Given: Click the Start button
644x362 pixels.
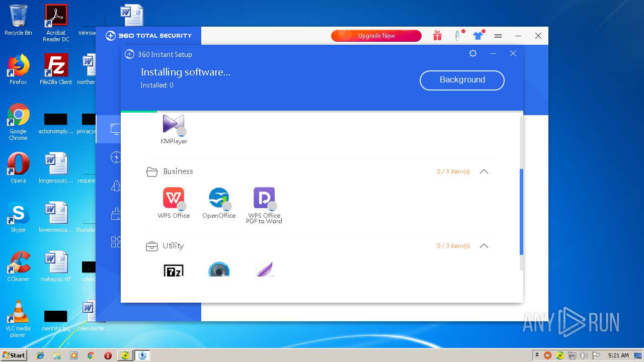Looking at the screenshot, I should pos(14,355).
